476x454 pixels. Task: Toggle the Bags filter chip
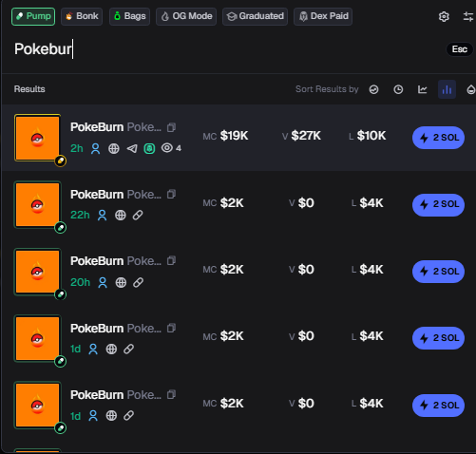(129, 16)
